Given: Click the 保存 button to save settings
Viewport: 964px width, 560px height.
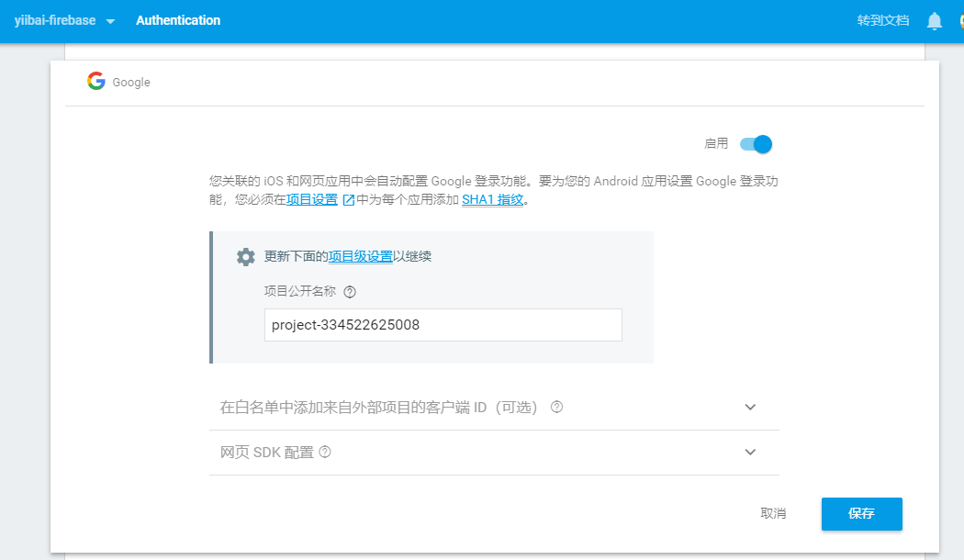Looking at the screenshot, I should tap(861, 514).
